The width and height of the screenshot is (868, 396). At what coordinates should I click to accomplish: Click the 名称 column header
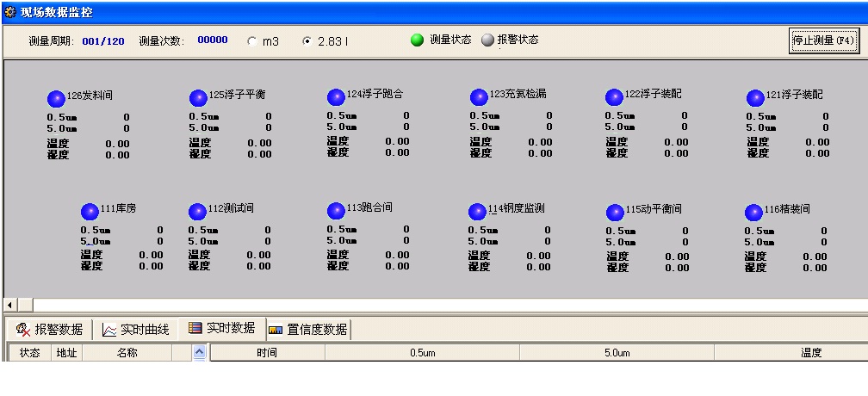(x=127, y=353)
